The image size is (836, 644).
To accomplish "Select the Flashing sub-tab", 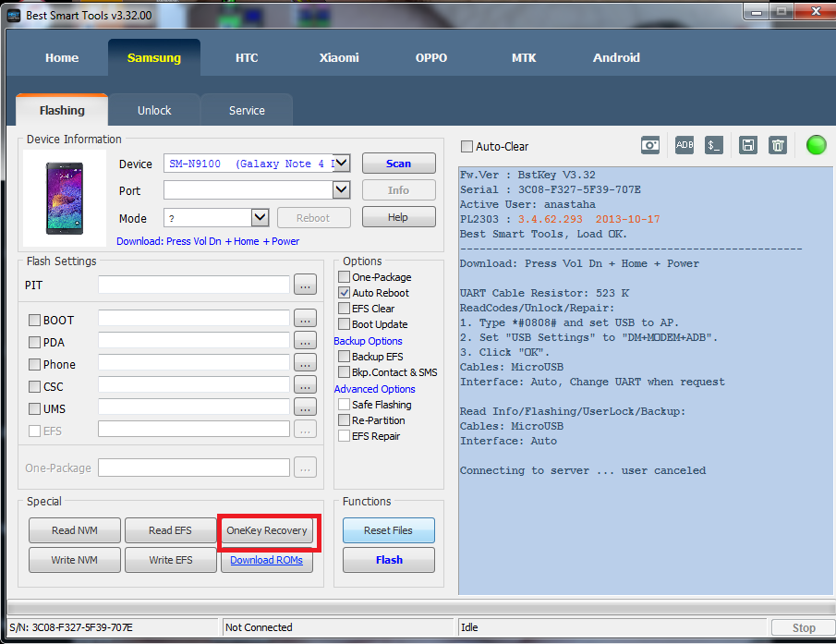I will [62, 110].
